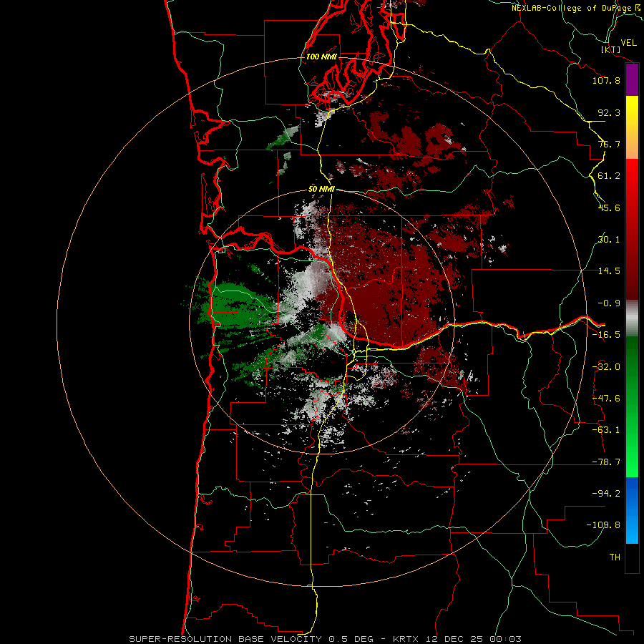Viewport: 644px width, 644px height.
Task: Select the -0.9 velocity scale value
Action: pos(609,303)
